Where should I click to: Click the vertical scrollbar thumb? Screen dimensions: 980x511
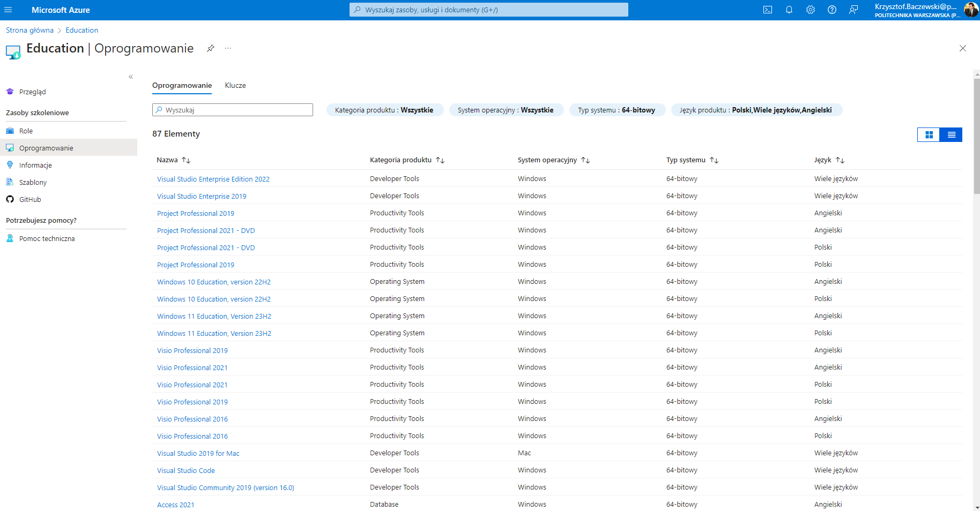pos(977,136)
